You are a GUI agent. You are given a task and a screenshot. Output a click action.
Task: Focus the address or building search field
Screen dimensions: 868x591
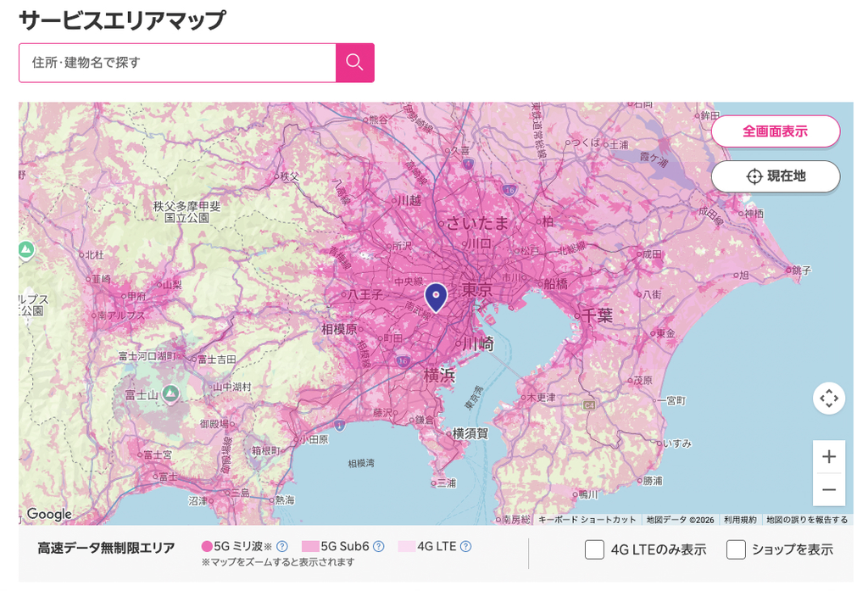177,63
